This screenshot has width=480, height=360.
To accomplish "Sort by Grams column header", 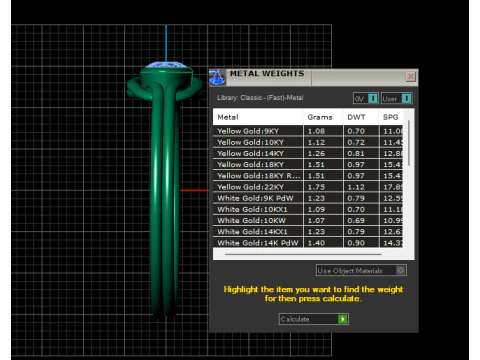I will 323,117.
